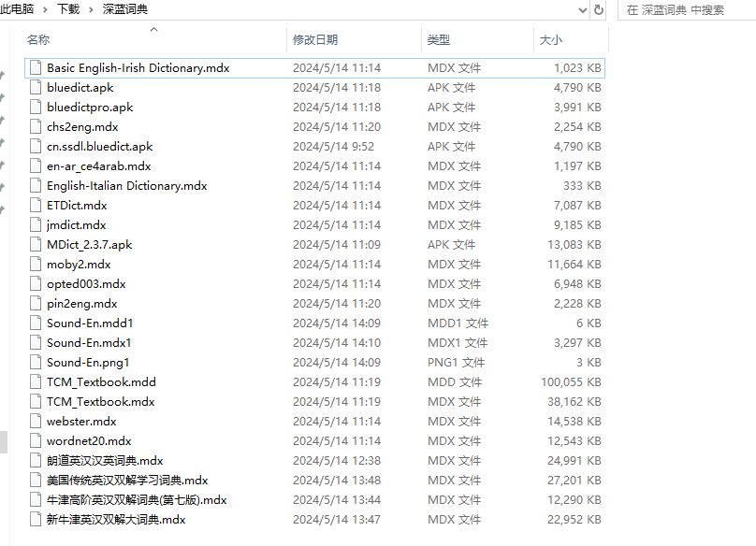The width and height of the screenshot is (756, 546).
Task: Refresh the folder with the reload button
Action: coord(598,9)
